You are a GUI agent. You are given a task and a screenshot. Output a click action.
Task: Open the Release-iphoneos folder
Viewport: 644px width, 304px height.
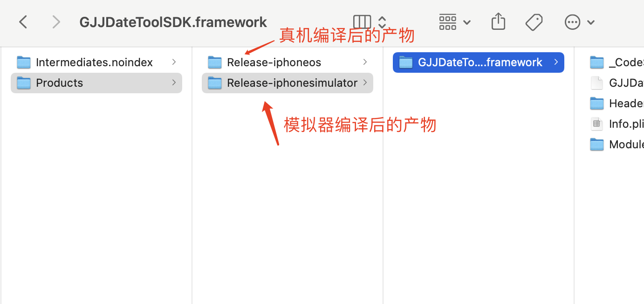288,62
